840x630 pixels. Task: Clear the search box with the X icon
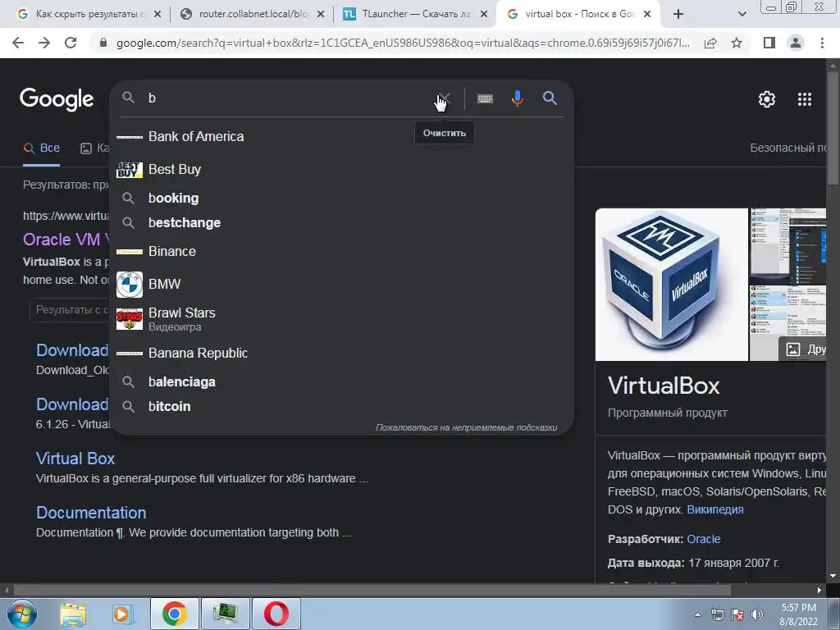point(444,98)
